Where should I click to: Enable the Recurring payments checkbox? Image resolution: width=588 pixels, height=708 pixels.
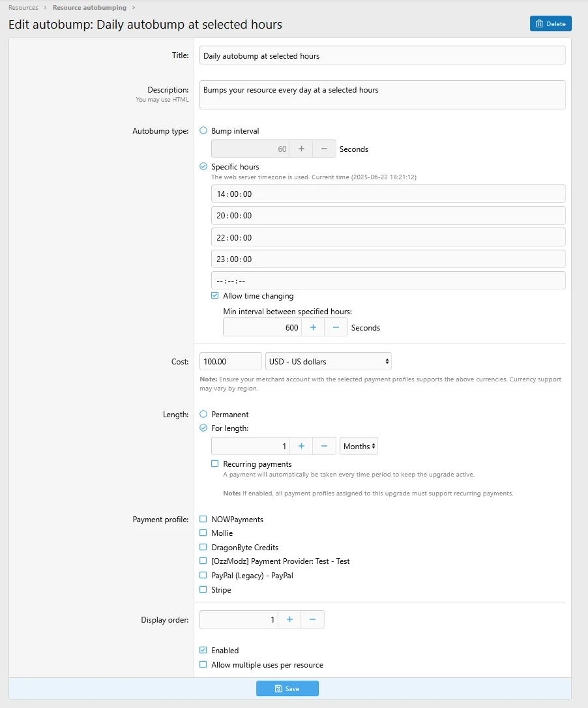(215, 464)
